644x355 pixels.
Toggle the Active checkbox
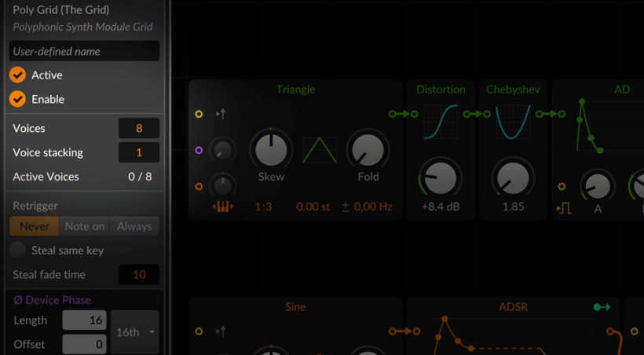(x=17, y=75)
